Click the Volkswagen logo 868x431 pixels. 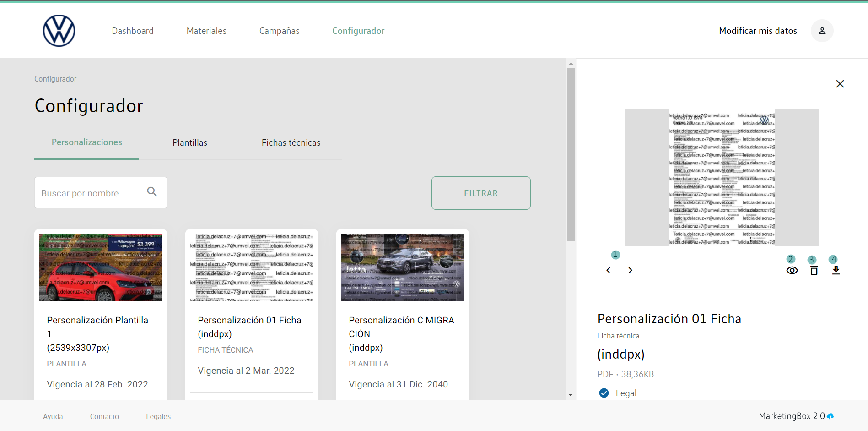click(59, 31)
